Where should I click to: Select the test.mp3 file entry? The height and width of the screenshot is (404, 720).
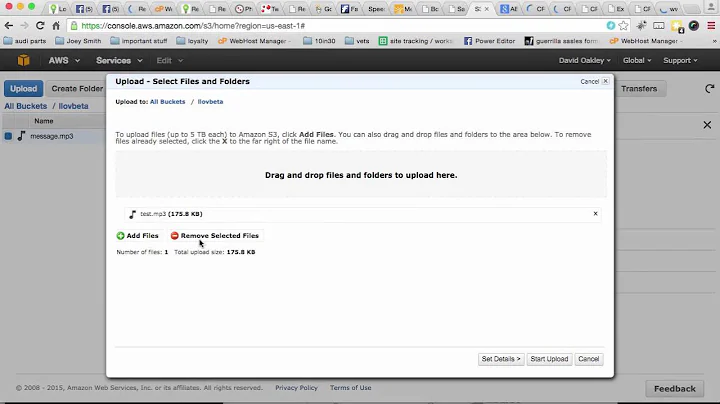[x=363, y=214]
